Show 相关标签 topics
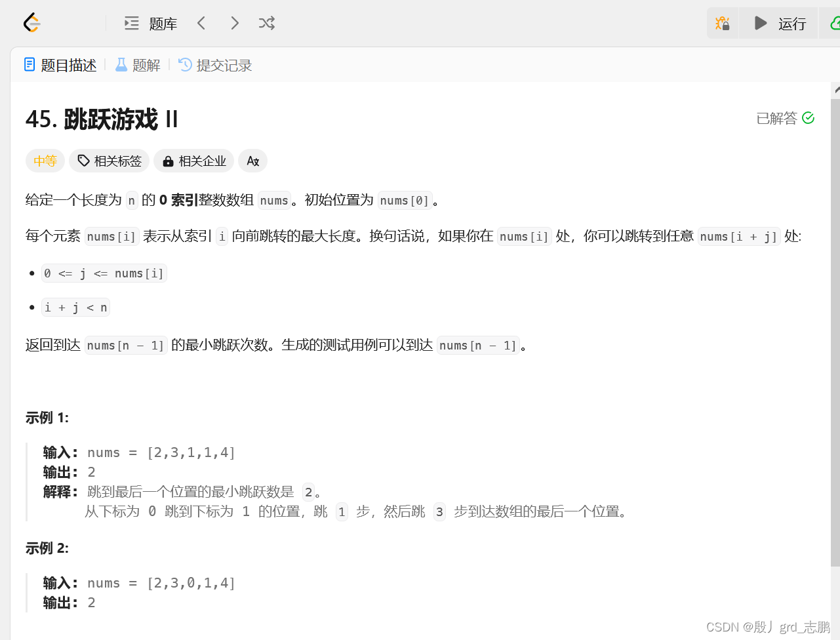 click(110, 161)
